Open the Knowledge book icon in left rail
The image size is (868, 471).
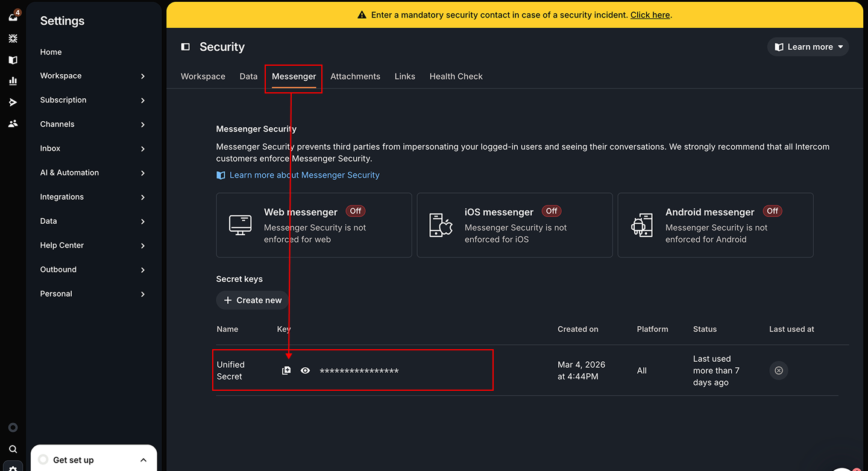point(13,60)
